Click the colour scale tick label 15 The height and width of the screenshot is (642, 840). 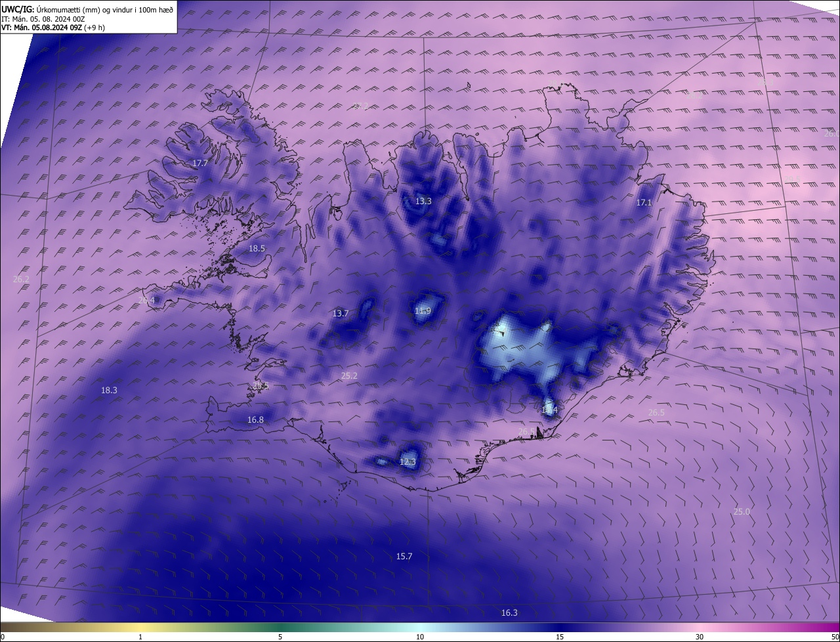pos(560,637)
